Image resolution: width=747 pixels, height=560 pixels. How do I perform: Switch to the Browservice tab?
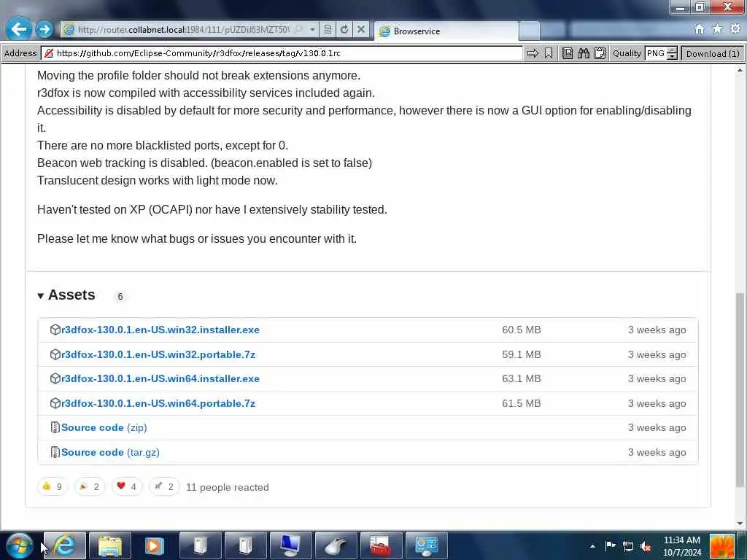coord(446,31)
